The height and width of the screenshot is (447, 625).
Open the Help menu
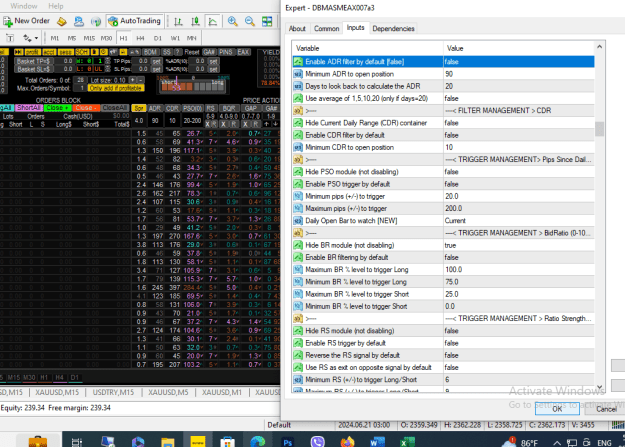56,6
